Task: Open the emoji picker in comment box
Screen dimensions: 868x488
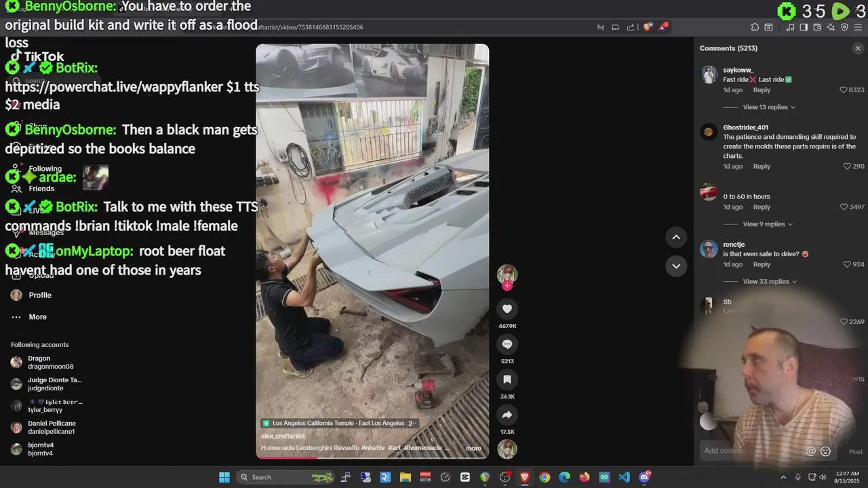Action: [825, 451]
